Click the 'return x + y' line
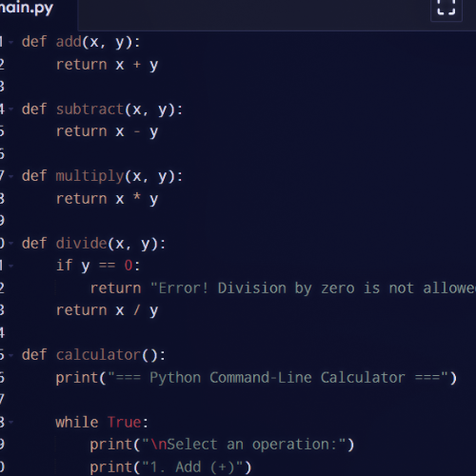This screenshot has height=476, width=476. (x=107, y=65)
